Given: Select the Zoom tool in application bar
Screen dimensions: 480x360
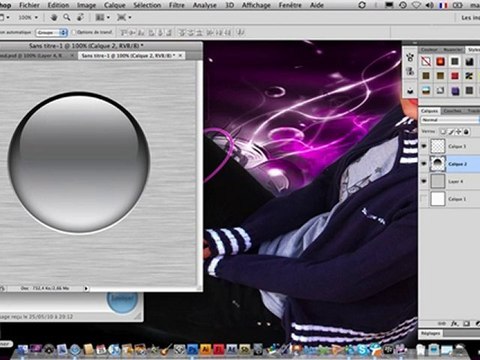Looking at the screenshot, I should [67, 17].
